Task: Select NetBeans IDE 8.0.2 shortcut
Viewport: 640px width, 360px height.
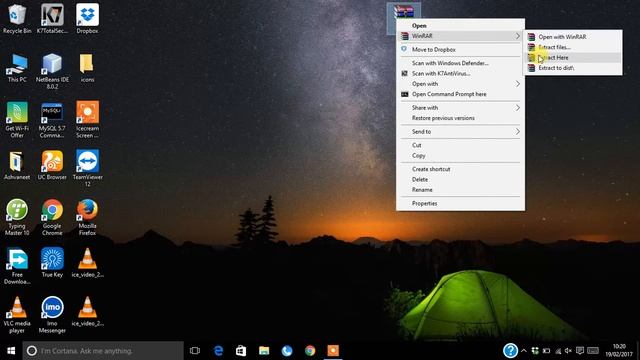Action: tap(52, 71)
